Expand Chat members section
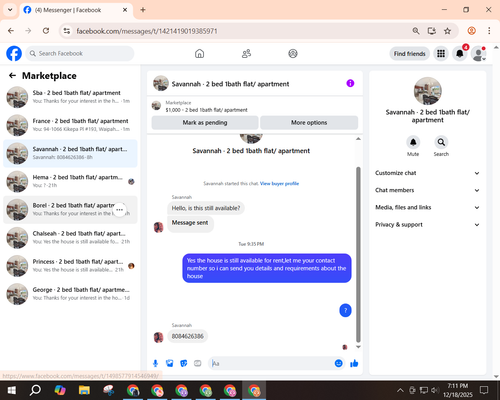This screenshot has width=500, height=400. point(428,190)
